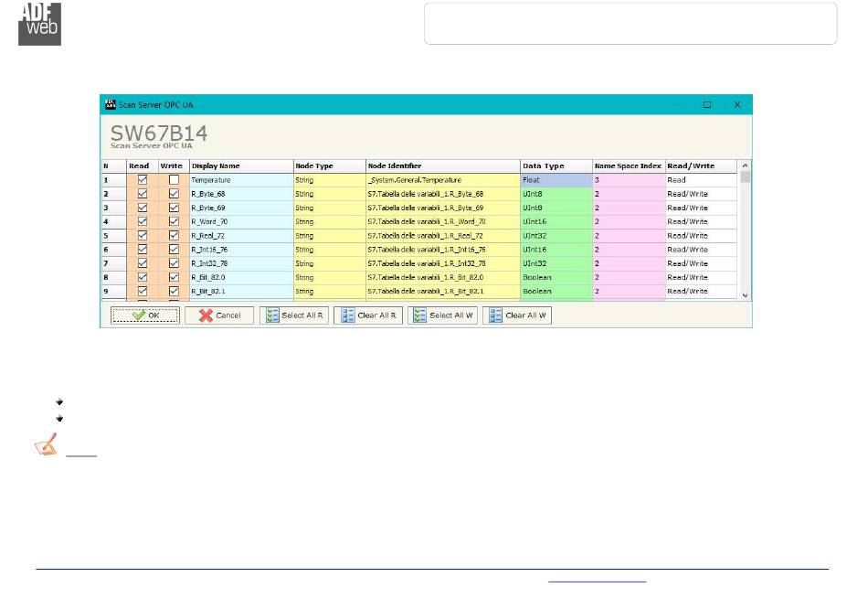Toggle Read checkbox for R_Int32_78
Viewport: 868px width, 598px height.
tap(143, 263)
